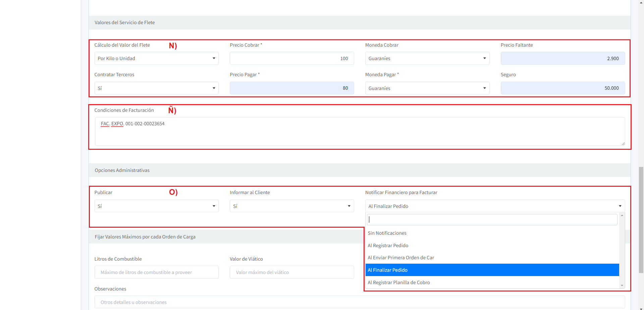Click the Precio Faltante field
Screen dimensions: 644x310
(x=562, y=58)
